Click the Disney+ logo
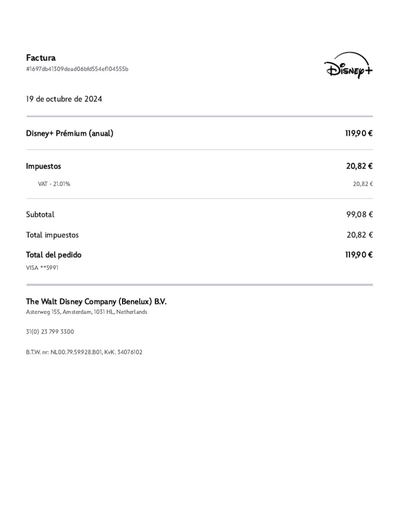This screenshot has width=399, height=532. (349, 67)
